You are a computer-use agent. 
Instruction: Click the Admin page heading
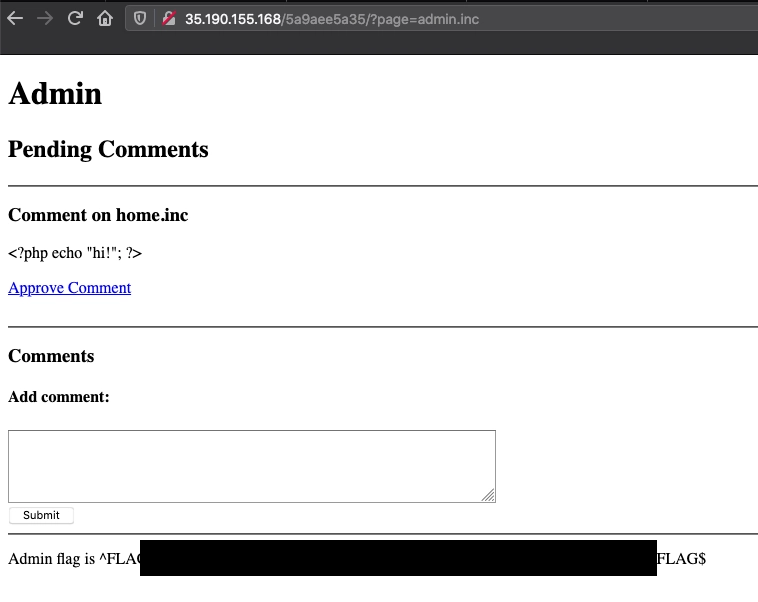click(x=55, y=93)
